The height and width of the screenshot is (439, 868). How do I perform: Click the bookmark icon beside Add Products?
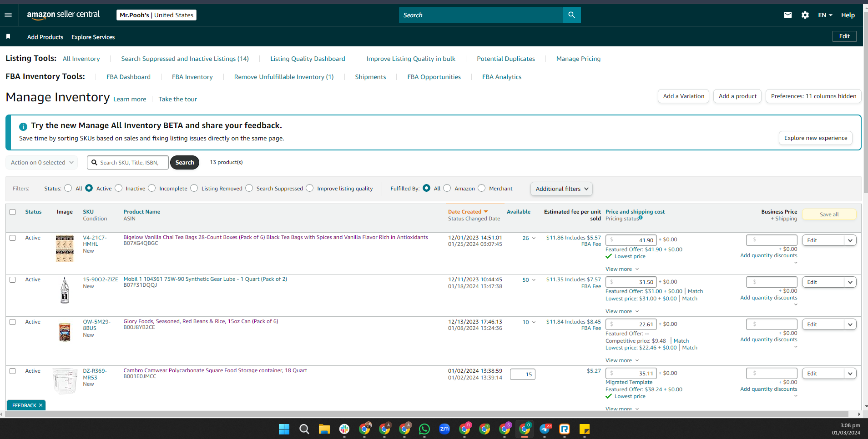click(x=8, y=36)
